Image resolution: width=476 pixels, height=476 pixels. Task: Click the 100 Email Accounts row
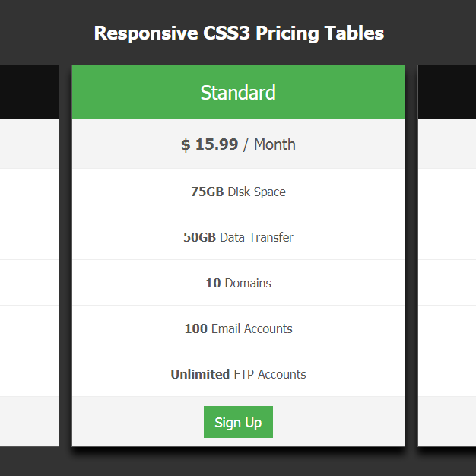[238, 328]
